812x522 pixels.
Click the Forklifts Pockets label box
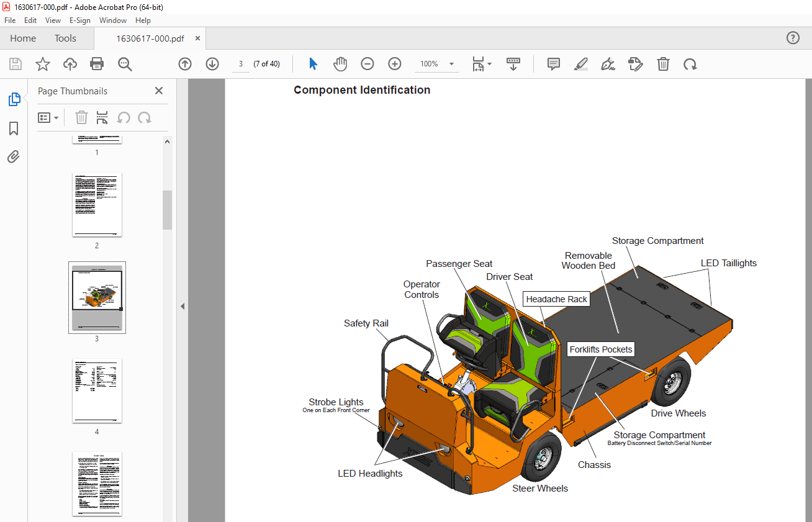pos(601,349)
